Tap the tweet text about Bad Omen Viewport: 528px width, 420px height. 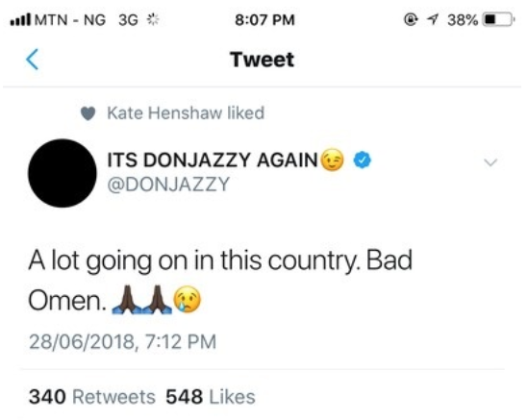[220, 281]
